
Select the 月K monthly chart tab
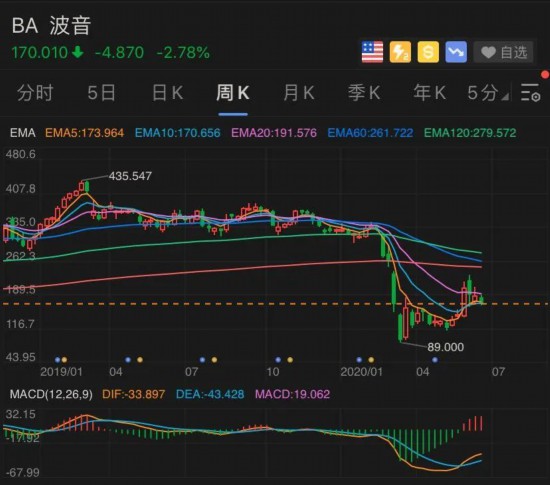(299, 93)
